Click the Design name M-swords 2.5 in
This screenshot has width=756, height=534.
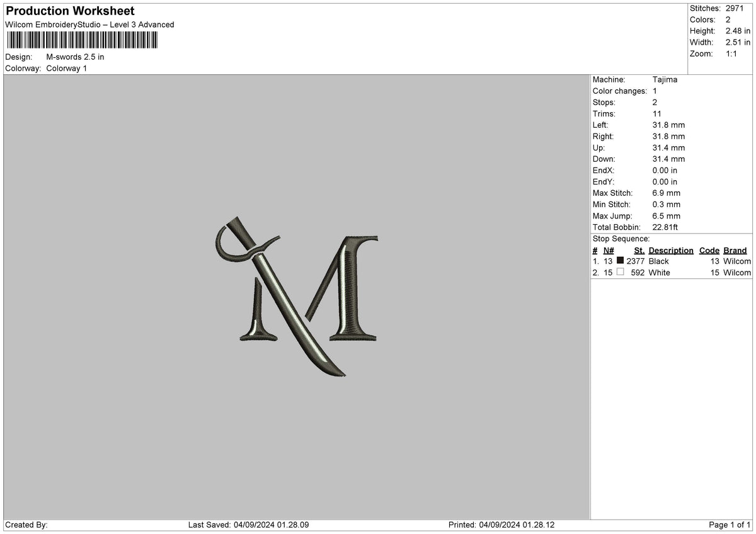tap(75, 57)
